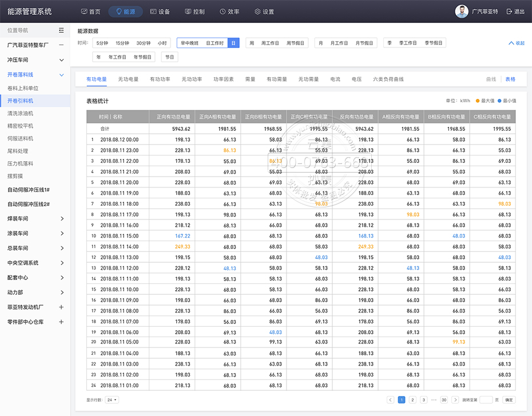Screen dimensions: 532x416
Task: Toggle the 周工作日 time filter
Action: [270, 43]
